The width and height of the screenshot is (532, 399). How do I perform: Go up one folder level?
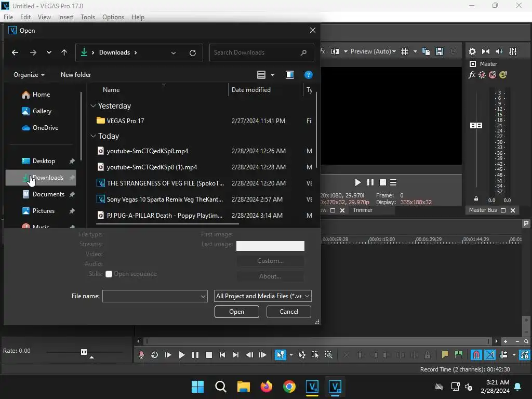click(x=64, y=52)
